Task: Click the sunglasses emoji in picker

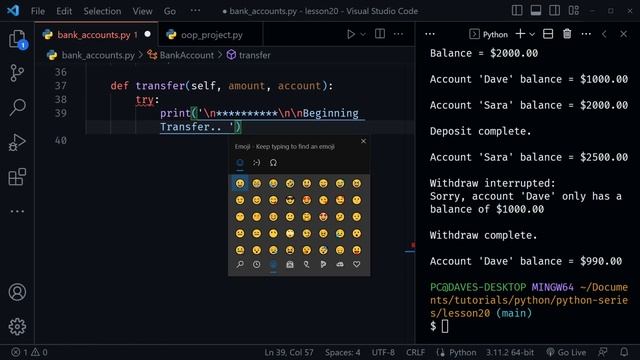Action: tap(290, 200)
